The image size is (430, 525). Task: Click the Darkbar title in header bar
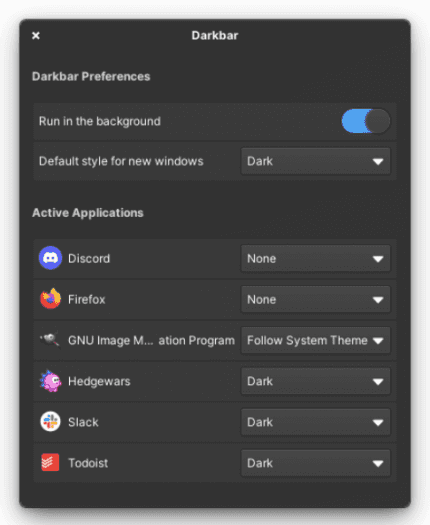click(x=215, y=35)
